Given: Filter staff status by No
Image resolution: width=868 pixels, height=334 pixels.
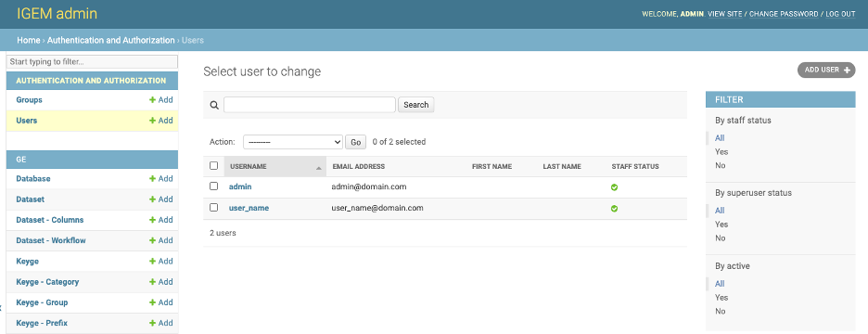Looking at the screenshot, I should (720, 166).
